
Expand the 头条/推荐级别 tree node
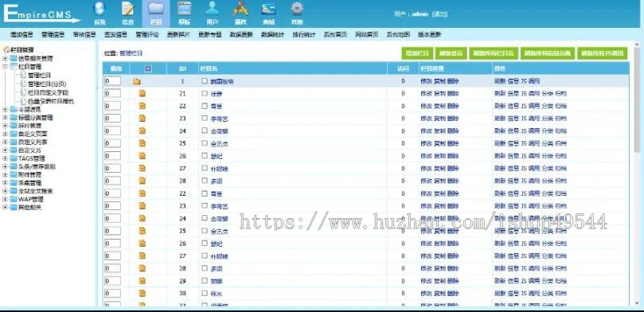pyautogui.click(x=5, y=166)
